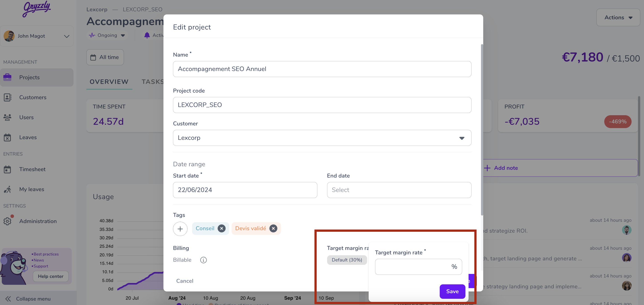Click Collapse menu

(x=33, y=299)
